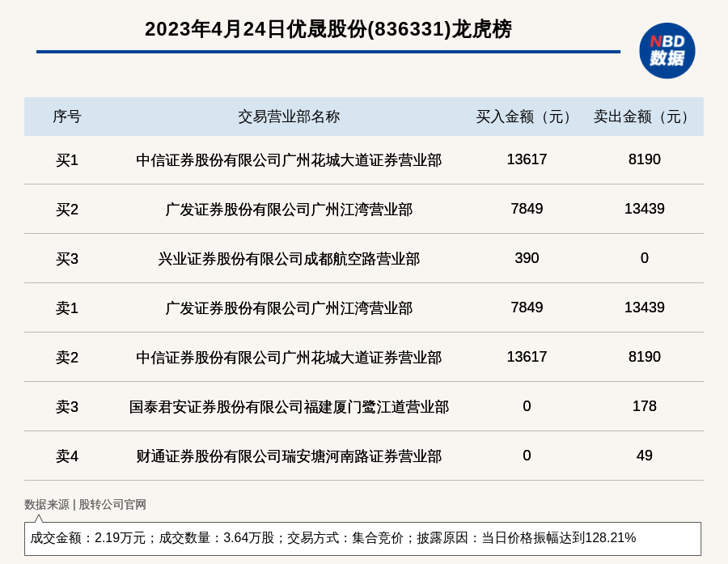Select sell amount 8190 in the 买1 row

click(x=644, y=159)
